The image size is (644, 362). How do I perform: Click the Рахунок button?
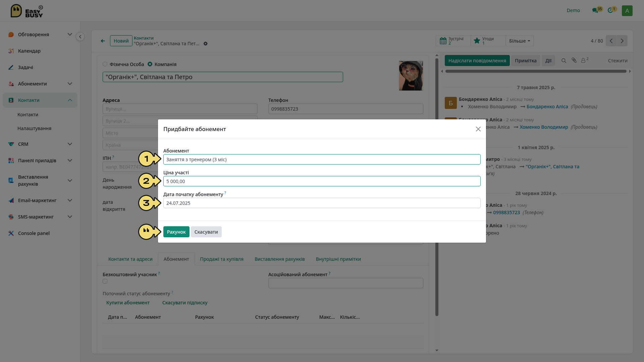tap(176, 232)
